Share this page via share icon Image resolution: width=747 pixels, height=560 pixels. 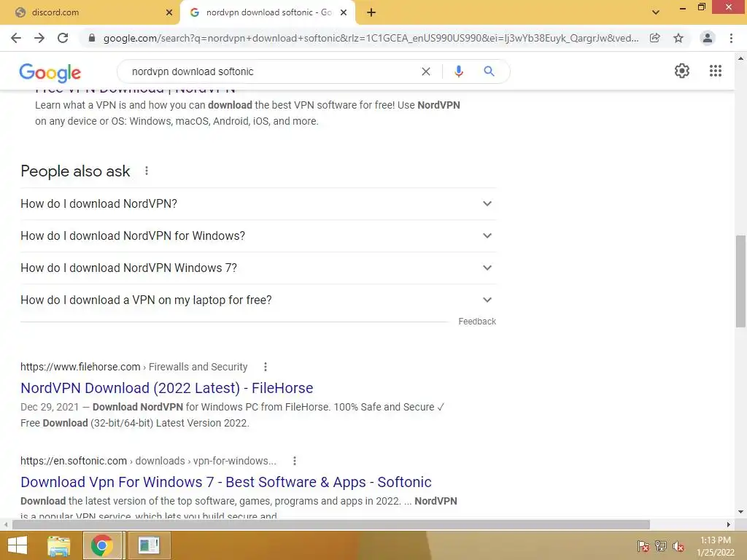[655, 38]
